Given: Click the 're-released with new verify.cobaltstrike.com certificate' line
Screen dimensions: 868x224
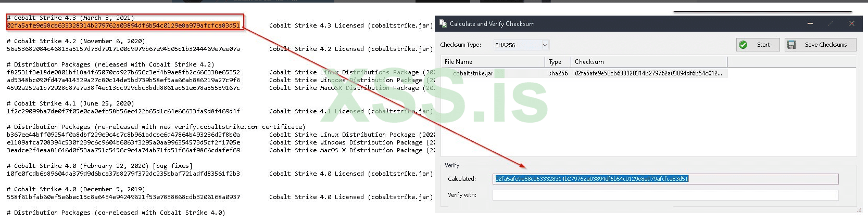Looking at the screenshot, I should tap(156, 127).
